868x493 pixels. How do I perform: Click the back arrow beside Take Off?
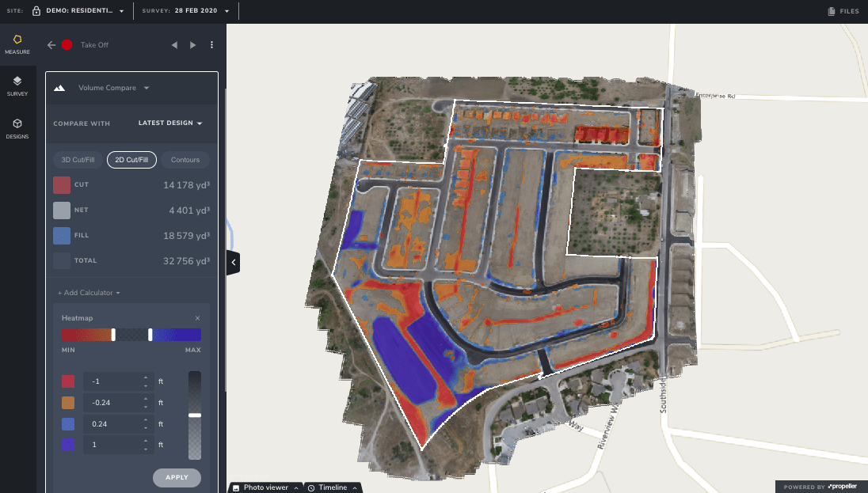tap(51, 45)
